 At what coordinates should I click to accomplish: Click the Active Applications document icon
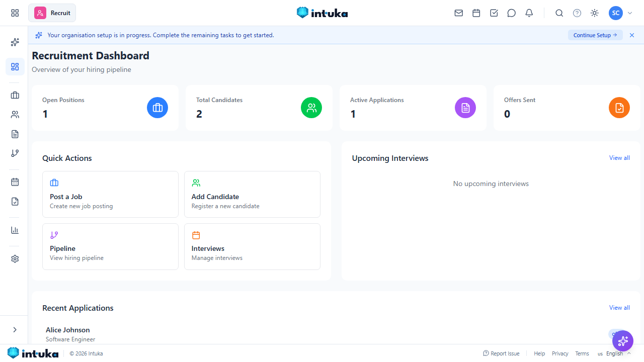465,108
